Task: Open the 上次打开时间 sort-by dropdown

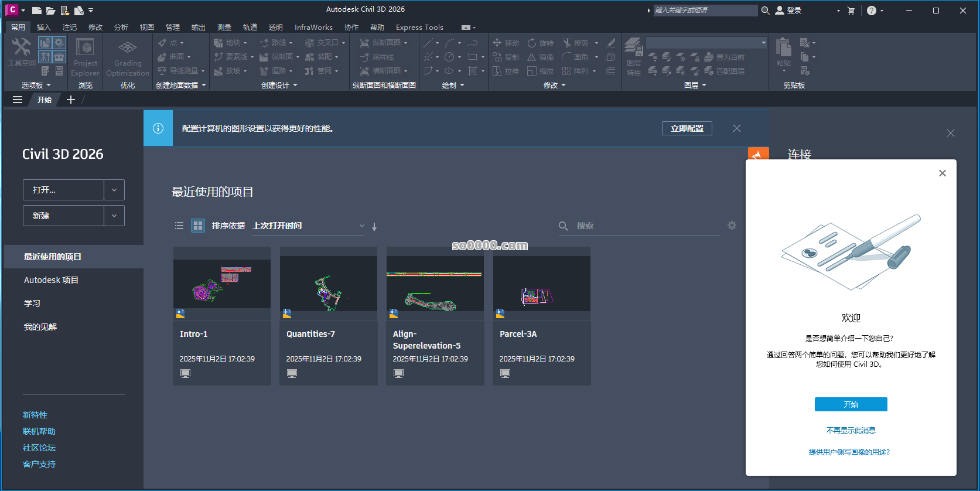Action: pos(308,226)
